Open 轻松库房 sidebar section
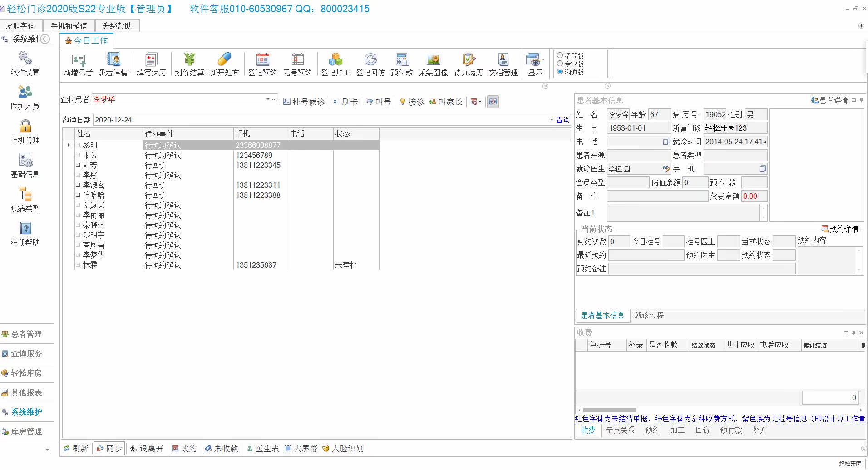The image size is (868, 470). pos(27,373)
